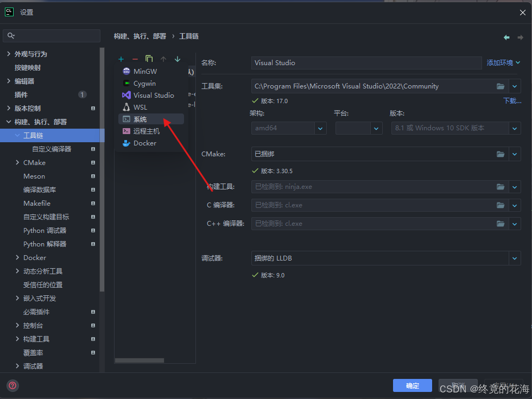Click the settings search field
532x399 pixels.
click(x=52, y=36)
